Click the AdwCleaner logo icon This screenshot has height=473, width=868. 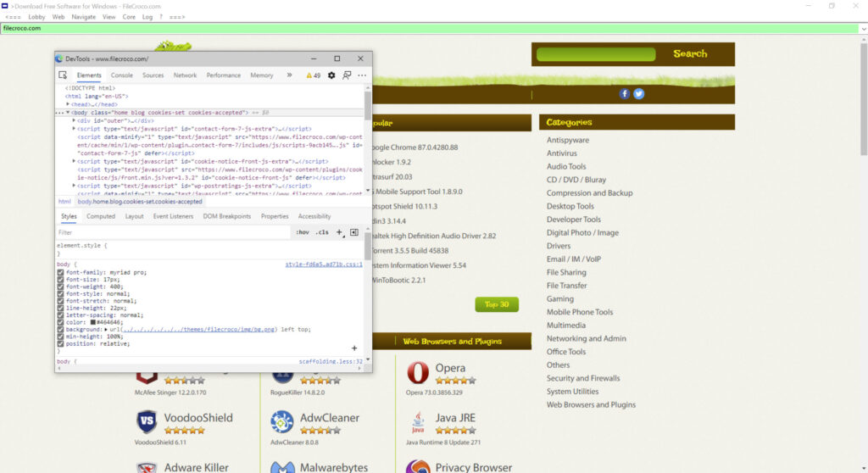click(281, 422)
